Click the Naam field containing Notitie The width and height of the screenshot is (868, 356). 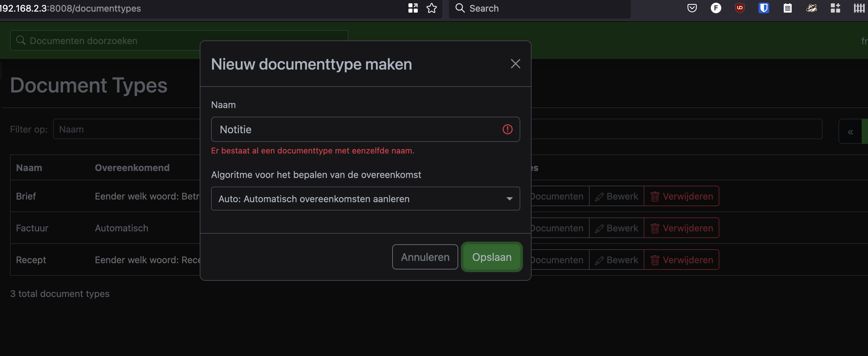(365, 129)
